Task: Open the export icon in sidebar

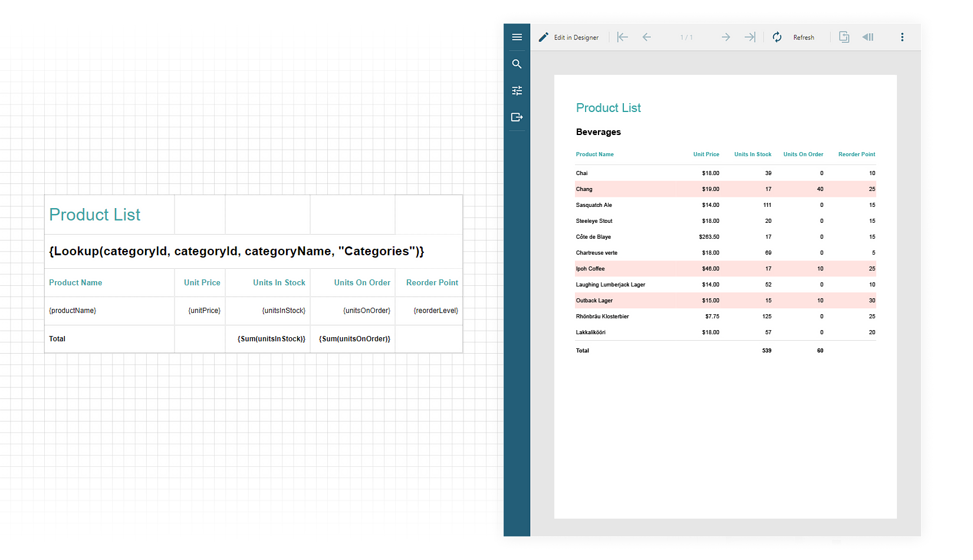Action: pyautogui.click(x=517, y=117)
